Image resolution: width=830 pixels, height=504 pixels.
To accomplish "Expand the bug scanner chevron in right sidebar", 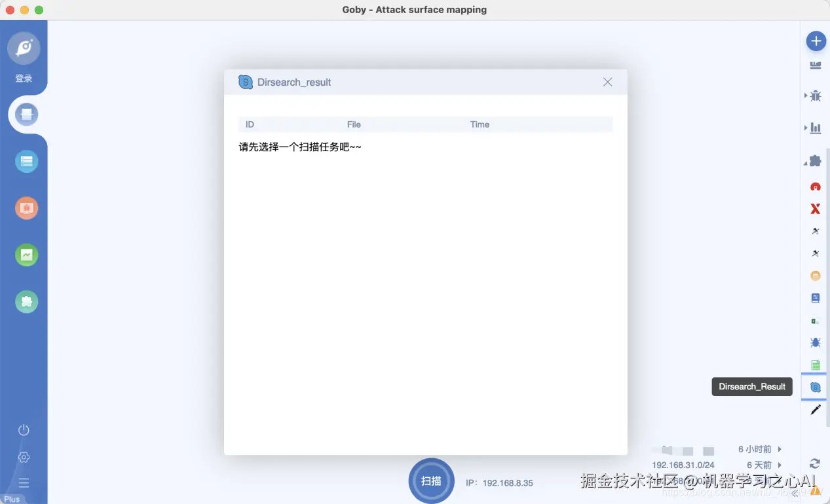I will pos(806,95).
